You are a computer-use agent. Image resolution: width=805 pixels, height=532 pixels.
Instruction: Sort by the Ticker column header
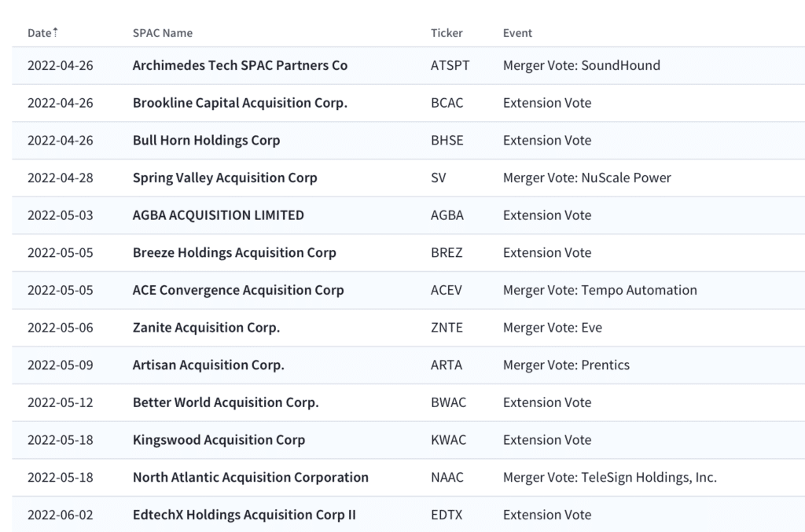447,33
